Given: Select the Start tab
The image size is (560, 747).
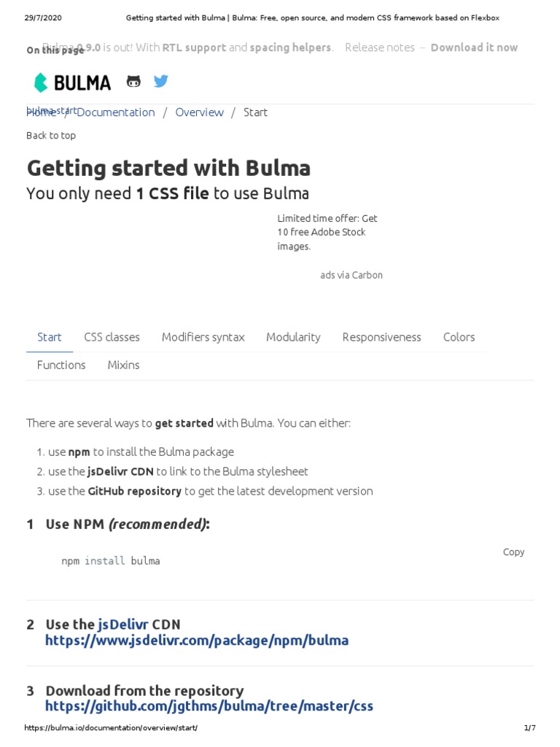Looking at the screenshot, I should coord(50,337).
